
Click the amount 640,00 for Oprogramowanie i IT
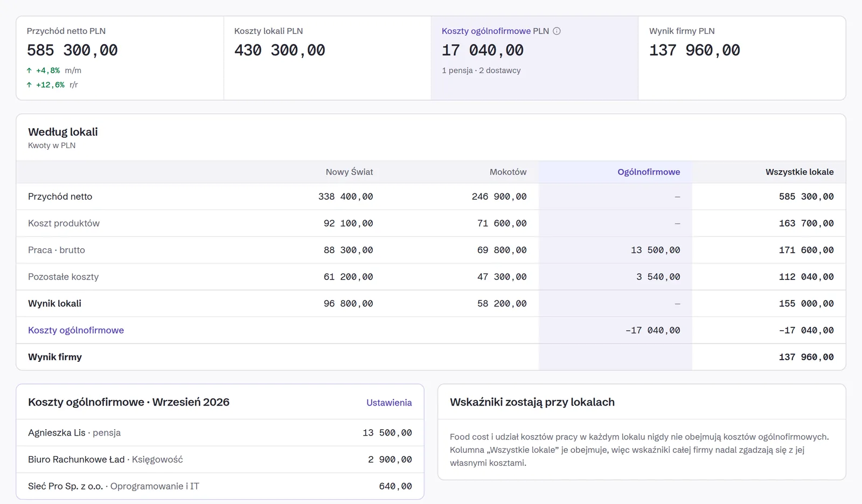coord(395,486)
